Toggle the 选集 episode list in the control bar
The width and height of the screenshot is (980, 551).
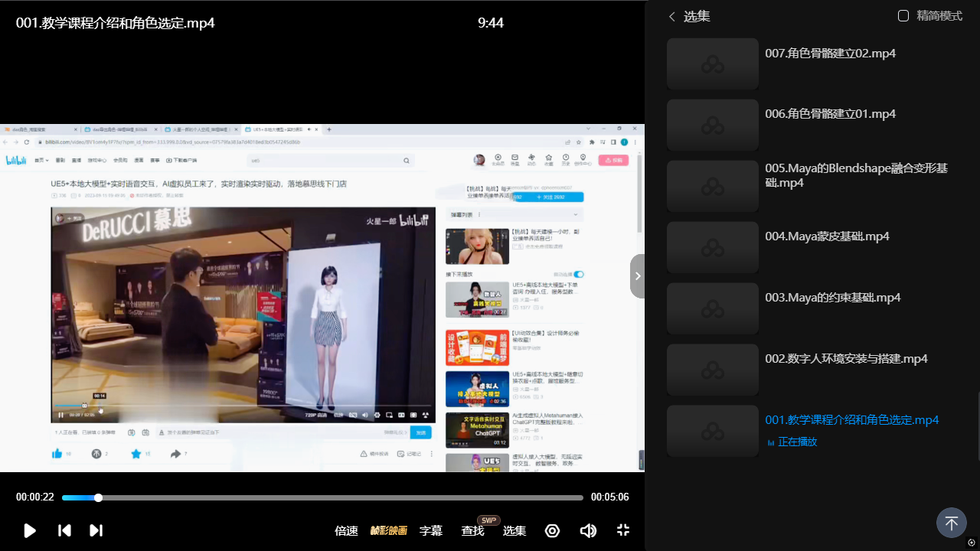coord(514,530)
